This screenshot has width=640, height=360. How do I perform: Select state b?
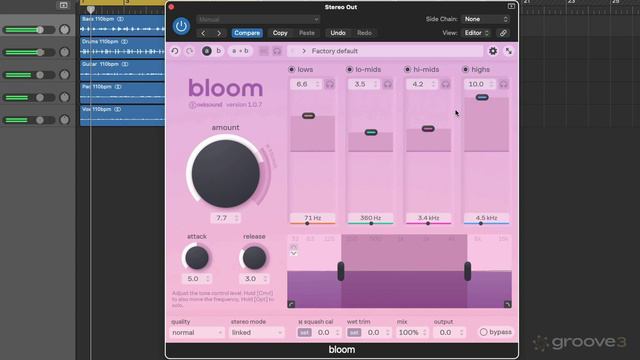click(x=219, y=51)
